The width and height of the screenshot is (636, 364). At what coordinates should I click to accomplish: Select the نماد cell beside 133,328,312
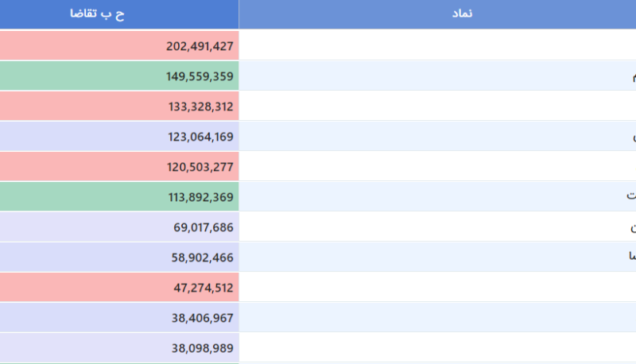437,106
